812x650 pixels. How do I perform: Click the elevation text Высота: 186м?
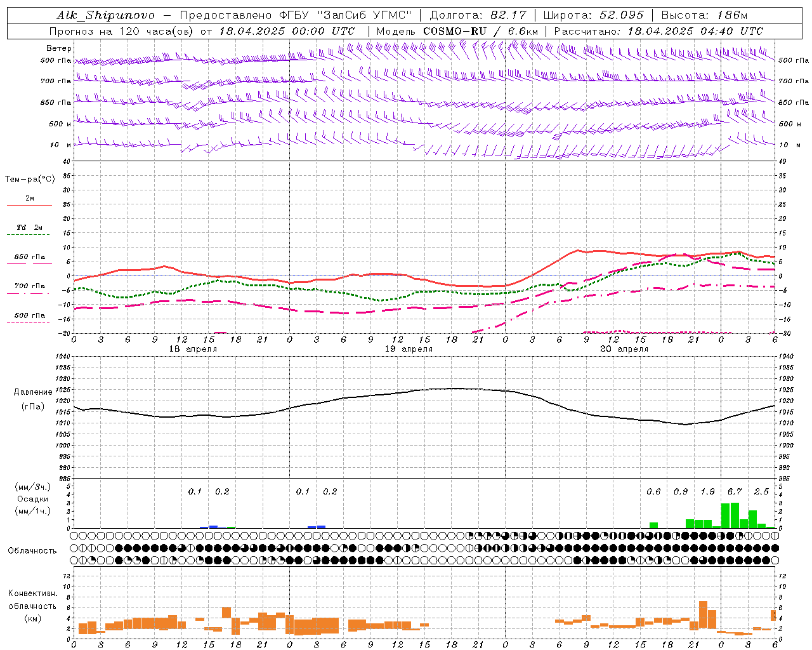[704, 15]
